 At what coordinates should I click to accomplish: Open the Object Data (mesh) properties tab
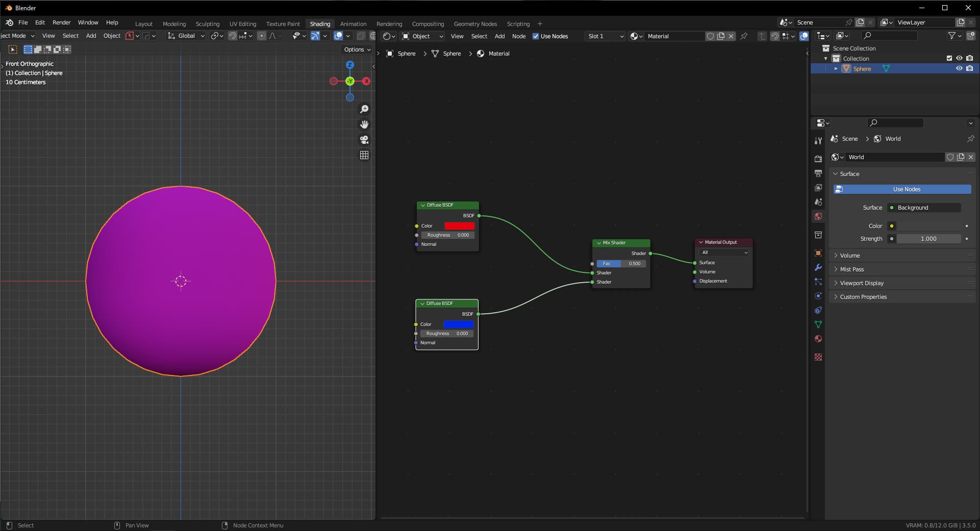(x=818, y=324)
